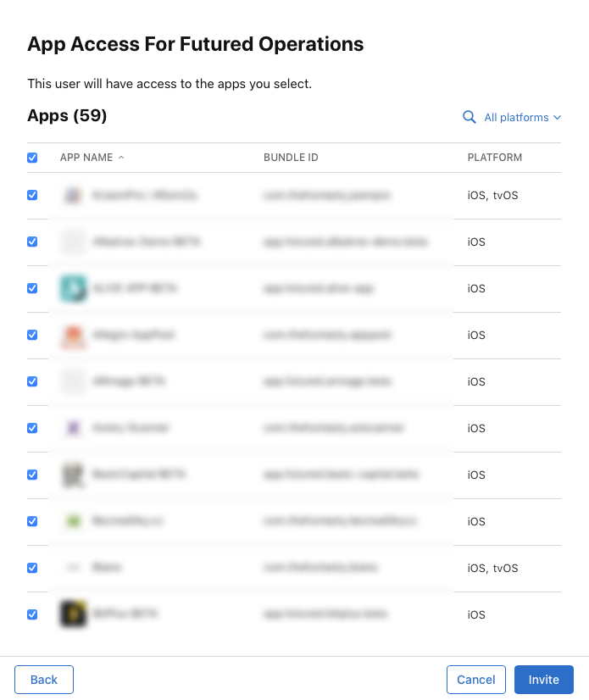Click the sort arrow beside App Name
Screen dimensions: 589x700
[x=121, y=158]
